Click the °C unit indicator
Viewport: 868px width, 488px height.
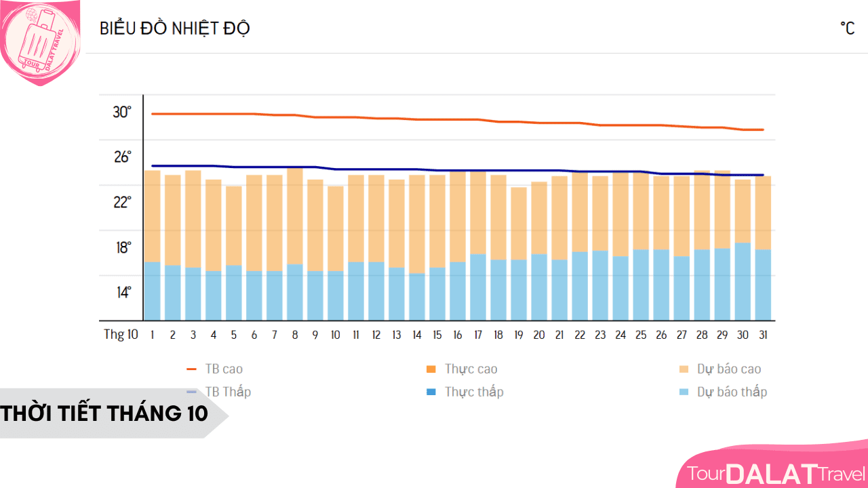pos(847,28)
